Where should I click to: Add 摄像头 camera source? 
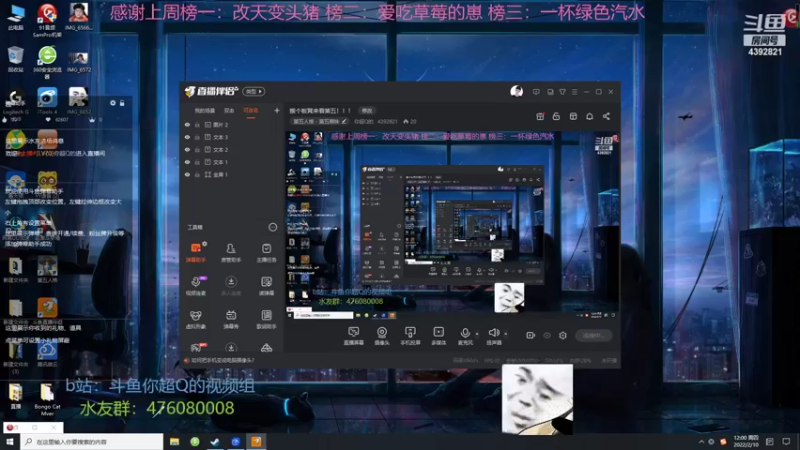382,336
